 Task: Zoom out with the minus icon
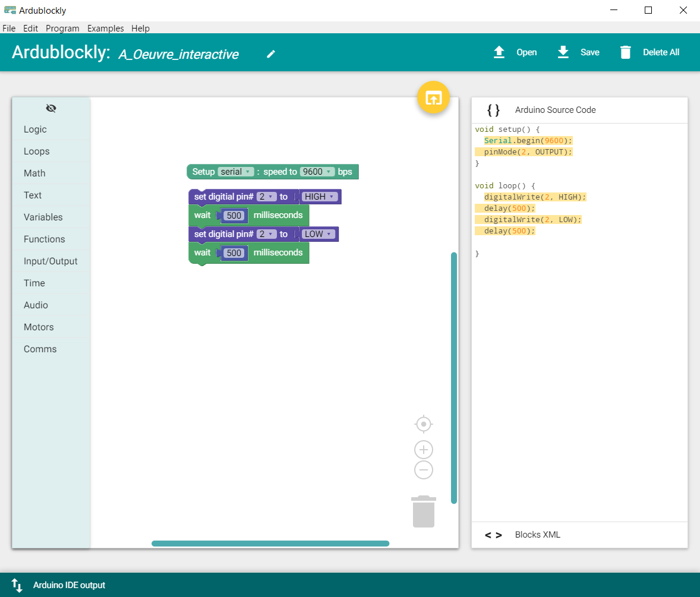click(x=423, y=470)
